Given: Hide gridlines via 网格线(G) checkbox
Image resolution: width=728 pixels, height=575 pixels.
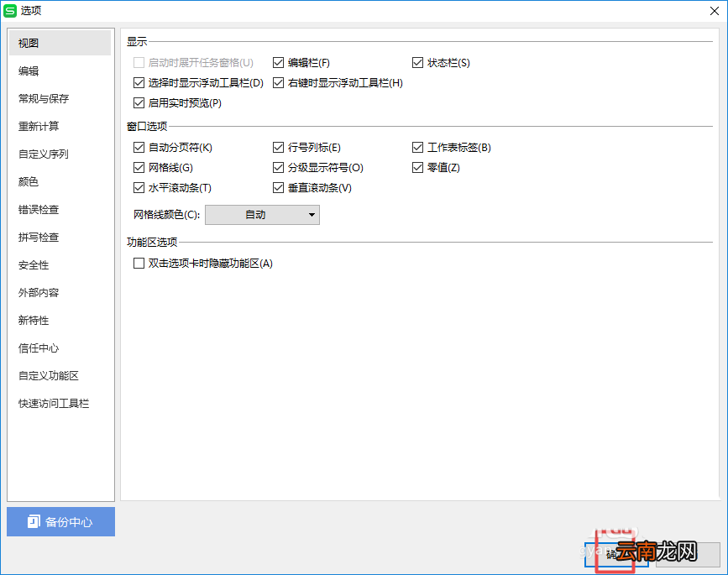Looking at the screenshot, I should 139,168.
